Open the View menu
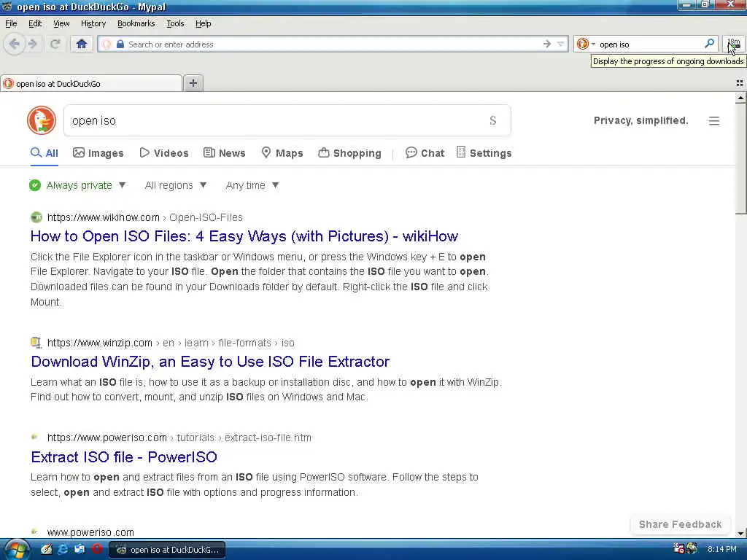The height and width of the screenshot is (560, 747). (61, 23)
